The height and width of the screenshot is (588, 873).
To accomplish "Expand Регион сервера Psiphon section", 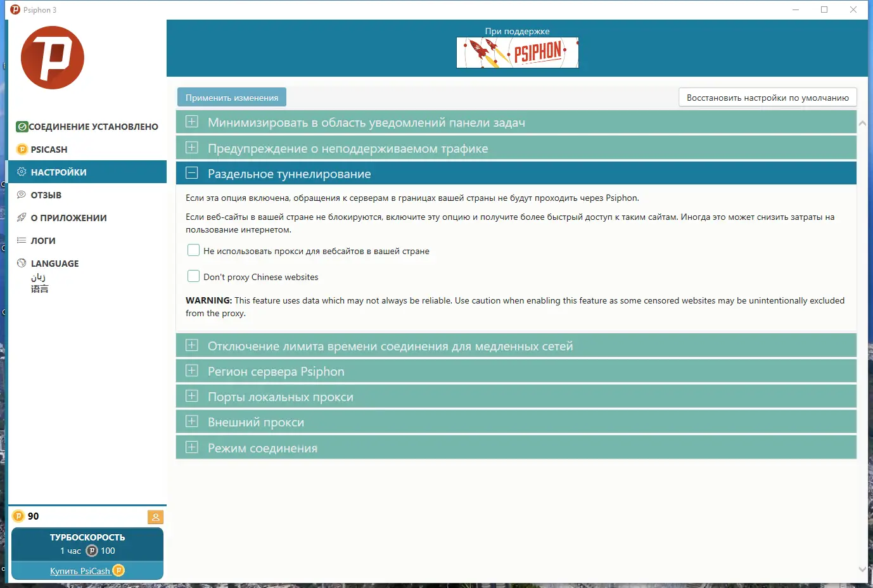I will click(x=516, y=371).
